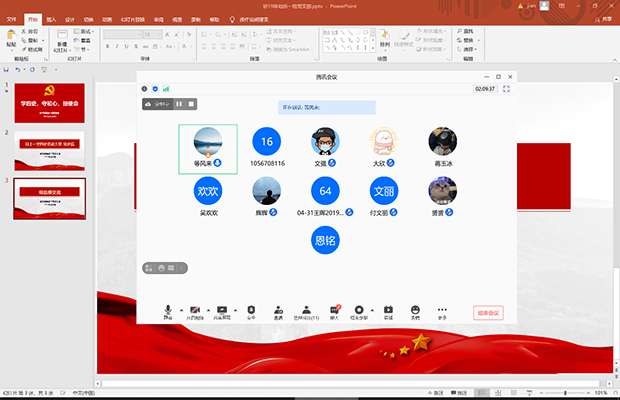
Task: Click the share screen icon
Action: (222, 311)
